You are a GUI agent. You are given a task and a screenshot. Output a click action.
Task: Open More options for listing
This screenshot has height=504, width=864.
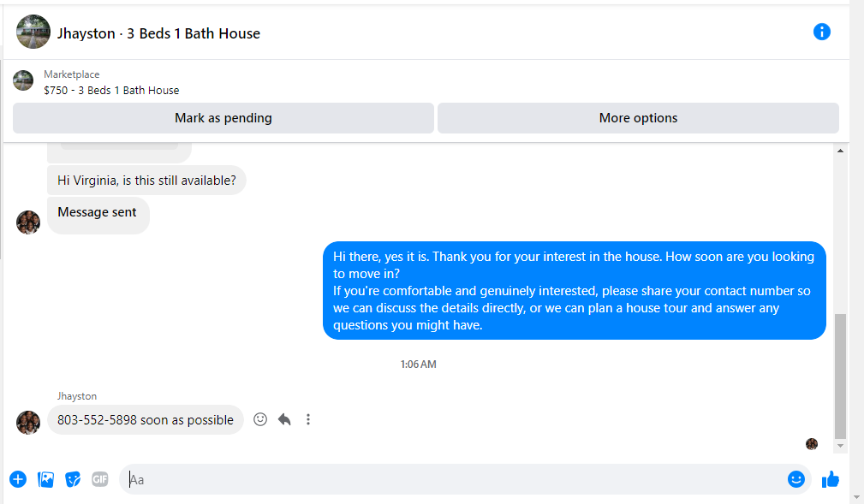[638, 118]
